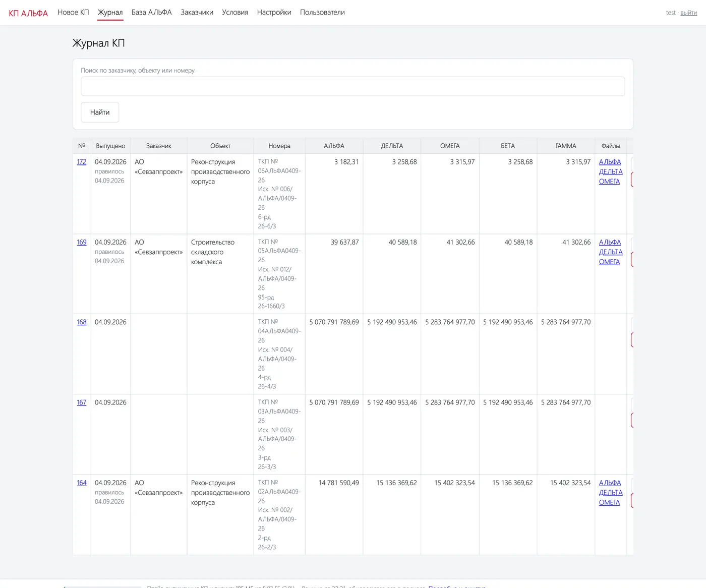Image resolution: width=706 pixels, height=588 pixels.
Task: Open the Условия page
Action: 235,12
